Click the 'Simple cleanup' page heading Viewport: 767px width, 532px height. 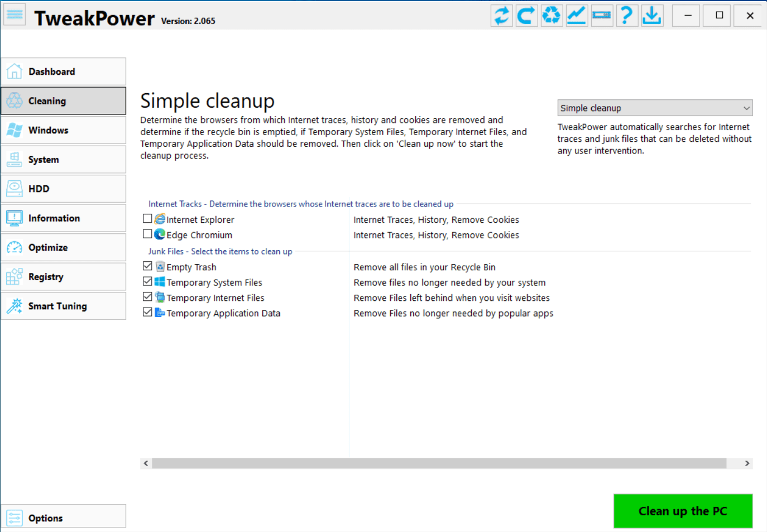point(207,101)
